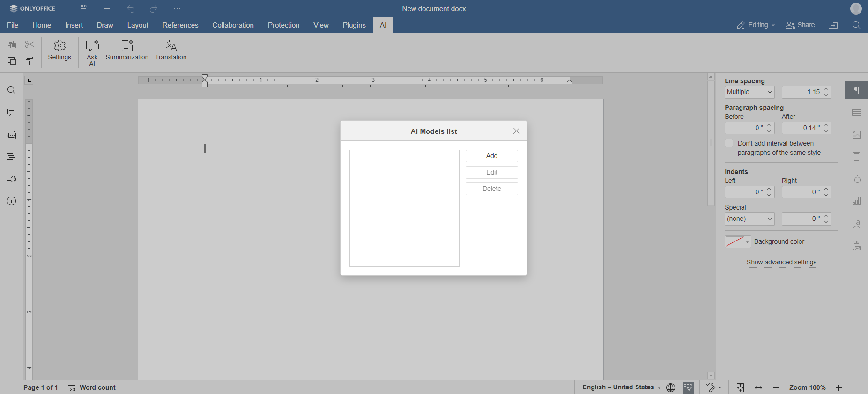Open the Special indent (none) dropdown
Image resolution: width=868 pixels, height=394 pixels.
749,219
